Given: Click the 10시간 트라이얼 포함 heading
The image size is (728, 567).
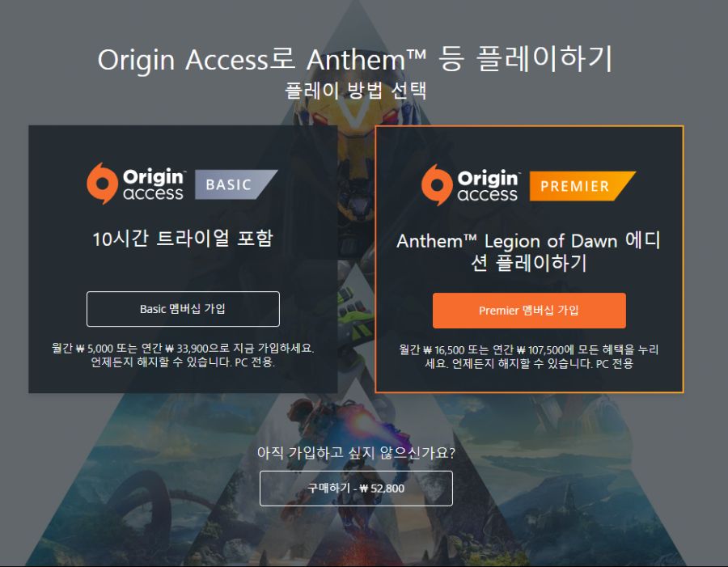Looking at the screenshot, I should pyautogui.click(x=183, y=239).
